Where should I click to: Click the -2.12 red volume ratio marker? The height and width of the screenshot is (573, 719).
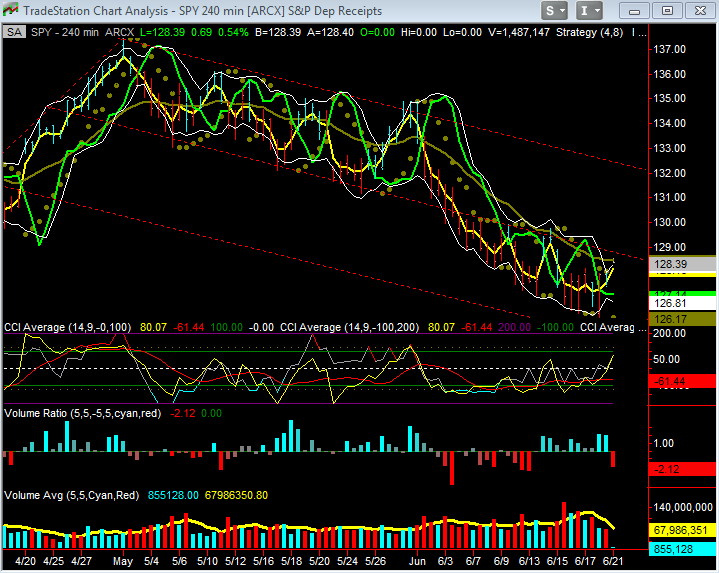(682, 469)
